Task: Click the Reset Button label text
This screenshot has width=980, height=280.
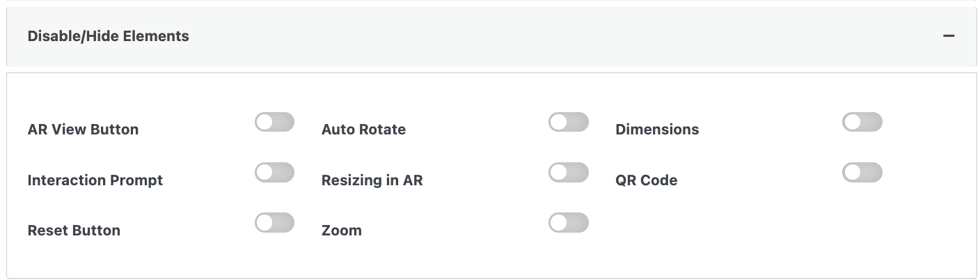Action: [x=74, y=231]
